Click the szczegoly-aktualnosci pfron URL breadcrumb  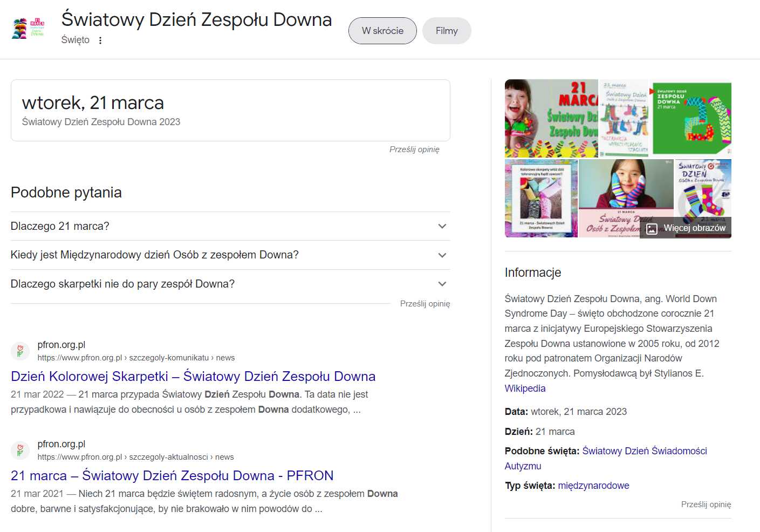(x=135, y=457)
